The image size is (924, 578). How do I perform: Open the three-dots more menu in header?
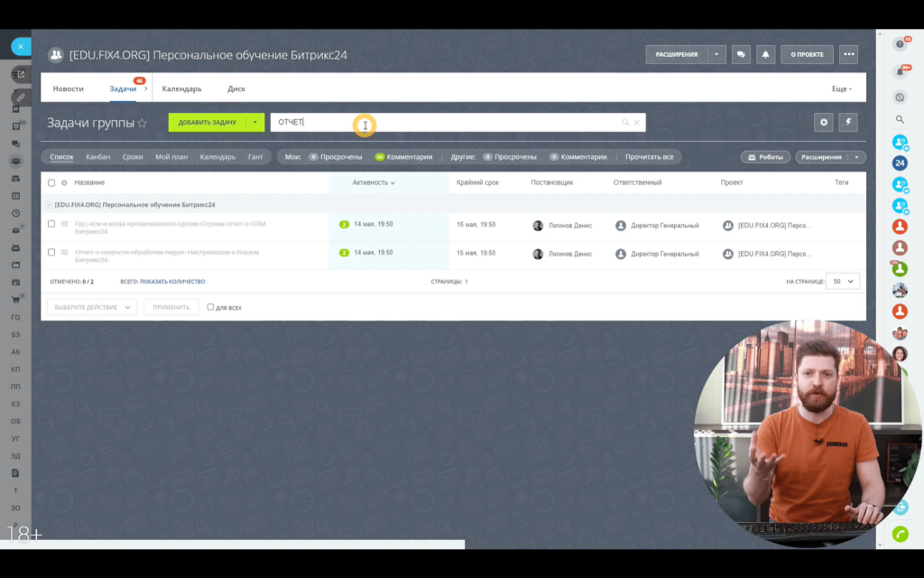pyautogui.click(x=848, y=54)
